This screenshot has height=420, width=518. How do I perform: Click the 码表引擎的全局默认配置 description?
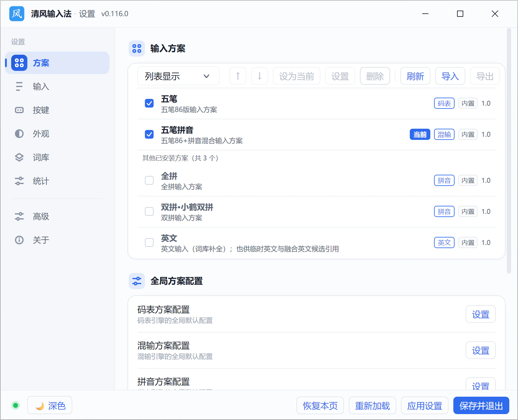click(x=175, y=321)
